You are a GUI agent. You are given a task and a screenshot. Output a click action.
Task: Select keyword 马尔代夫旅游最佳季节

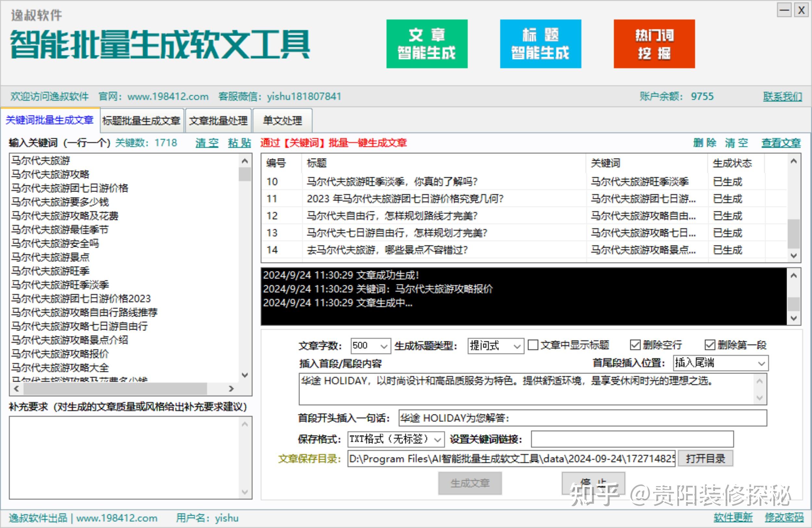60,230
